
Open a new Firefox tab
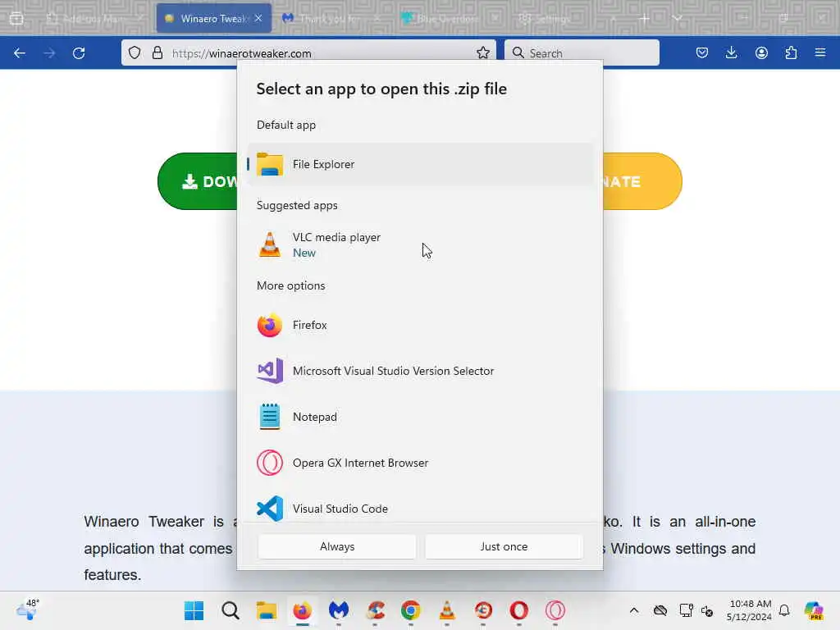coord(645,18)
